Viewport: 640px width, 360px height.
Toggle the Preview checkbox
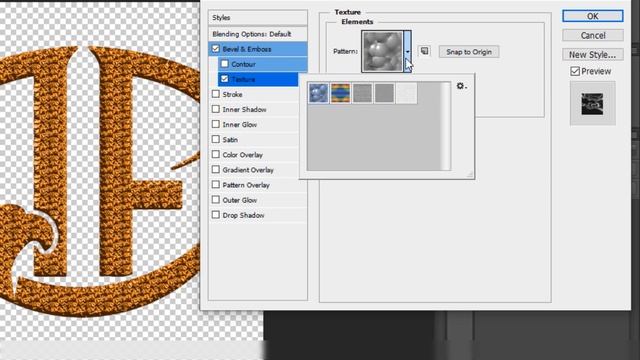tap(575, 71)
